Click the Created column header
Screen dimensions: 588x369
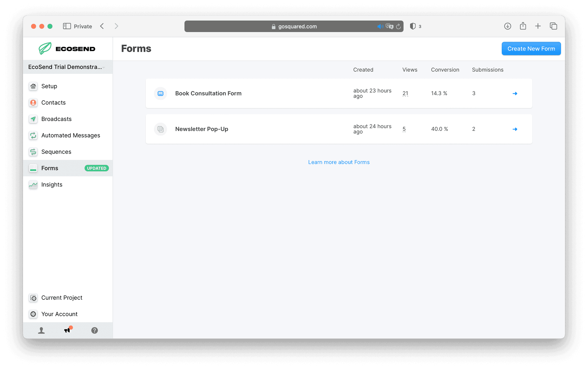[363, 70]
